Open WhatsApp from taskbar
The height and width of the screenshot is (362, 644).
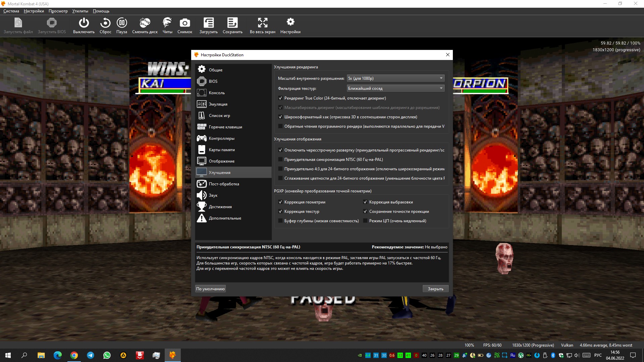(107, 355)
